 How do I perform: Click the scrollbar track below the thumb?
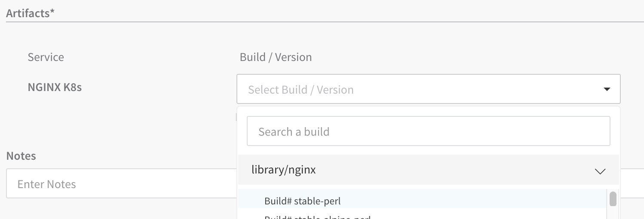[613, 213]
